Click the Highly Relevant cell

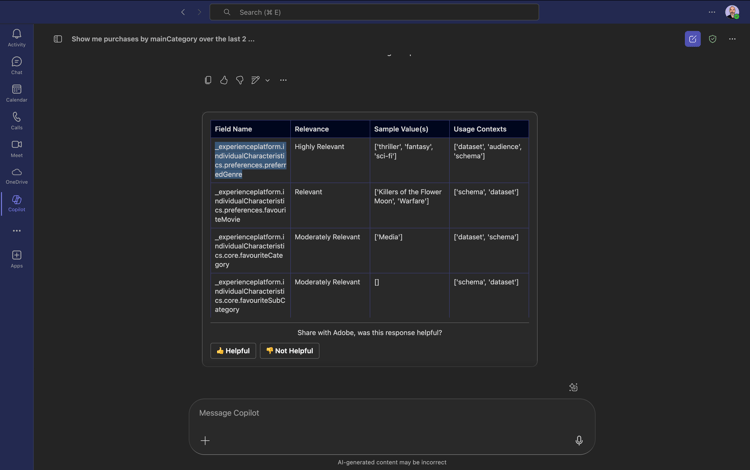[330, 160]
